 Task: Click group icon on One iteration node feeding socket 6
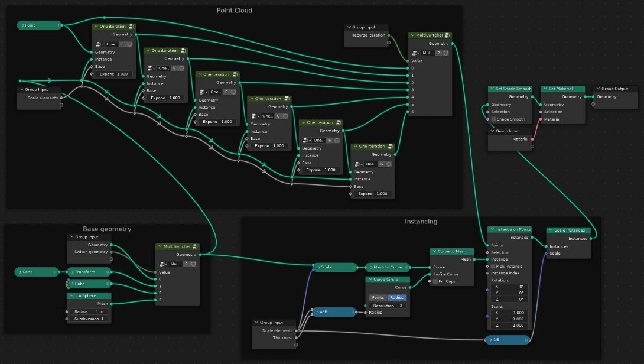[390, 147]
